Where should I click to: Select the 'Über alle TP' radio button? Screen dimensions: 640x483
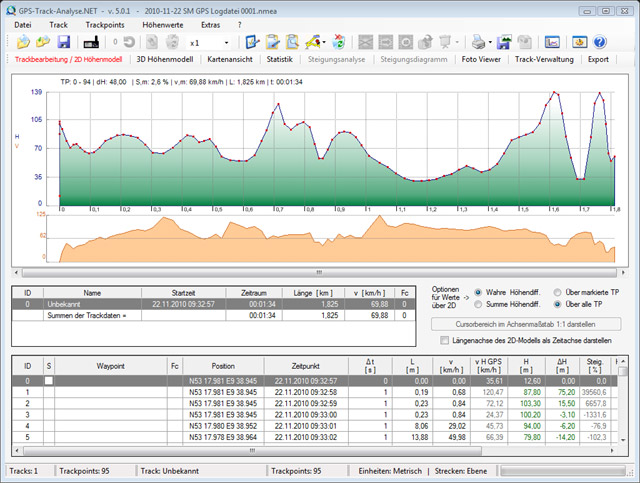[557, 304]
